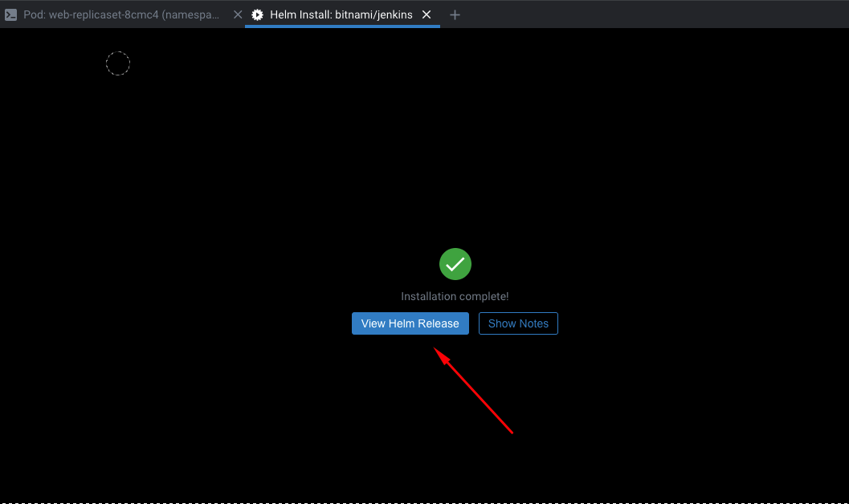Click the terminal icon on the Pod tab
This screenshot has width=849, height=504.
point(11,14)
